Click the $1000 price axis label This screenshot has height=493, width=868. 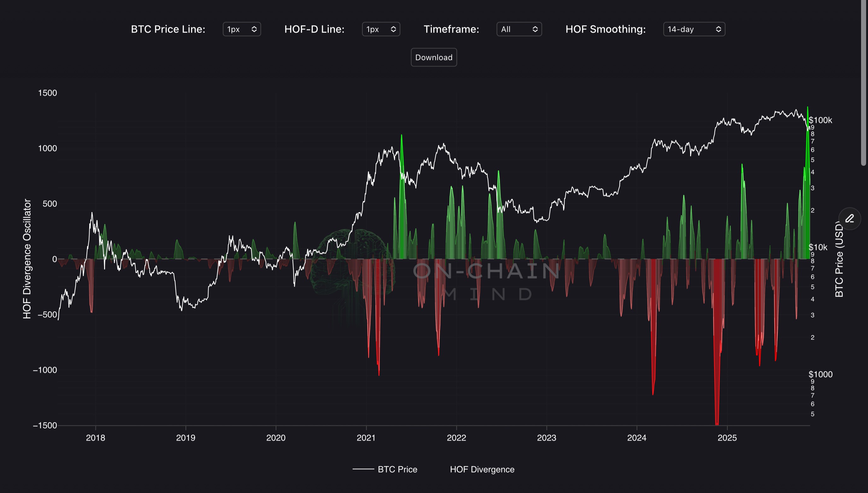point(820,374)
